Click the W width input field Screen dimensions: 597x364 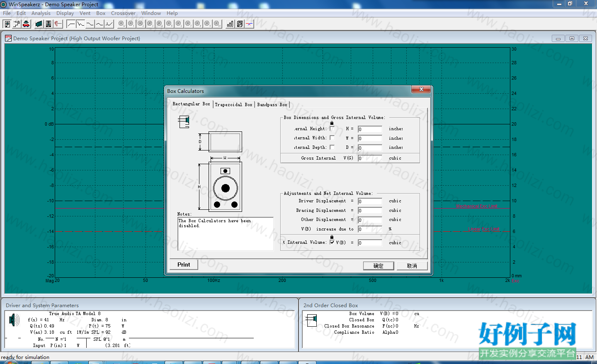point(370,138)
